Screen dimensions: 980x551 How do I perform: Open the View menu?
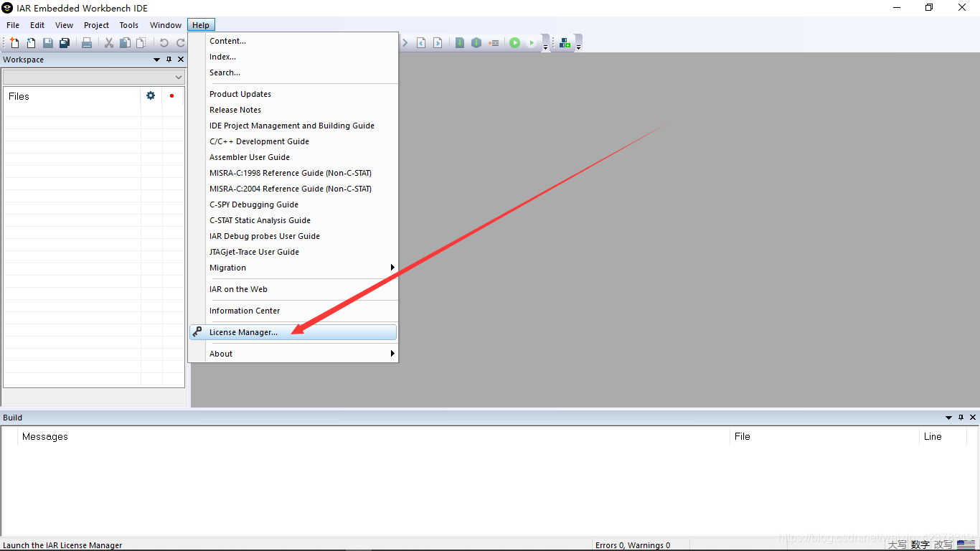(x=65, y=25)
